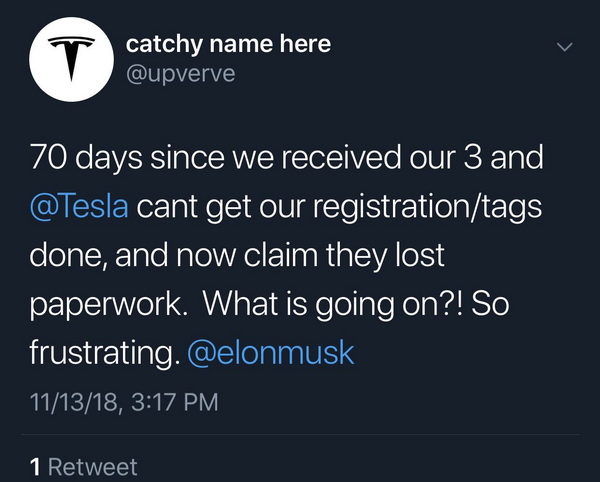600x482 pixels.
Task: Expand the tweet options chevron
Action: tap(565, 47)
